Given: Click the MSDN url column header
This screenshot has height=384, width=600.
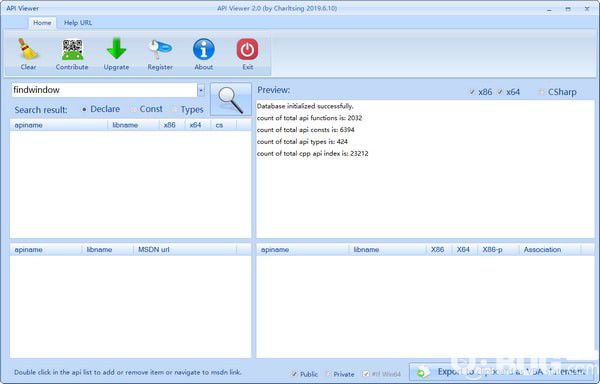Looking at the screenshot, I should [x=185, y=250].
